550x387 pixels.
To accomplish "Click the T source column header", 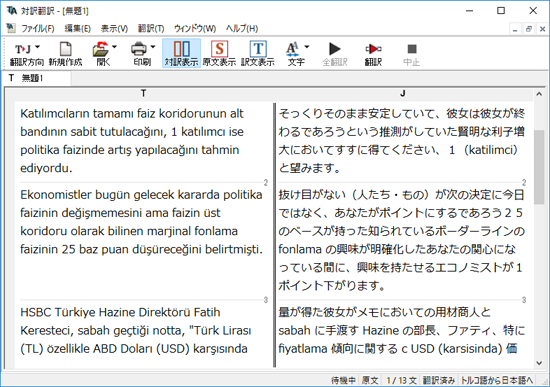I will point(143,93).
